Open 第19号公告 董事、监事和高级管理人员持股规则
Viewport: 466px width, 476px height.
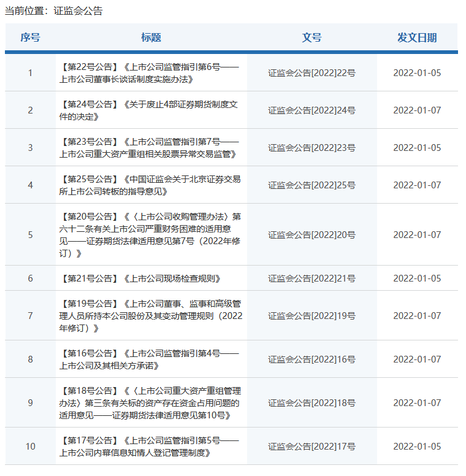151,316
